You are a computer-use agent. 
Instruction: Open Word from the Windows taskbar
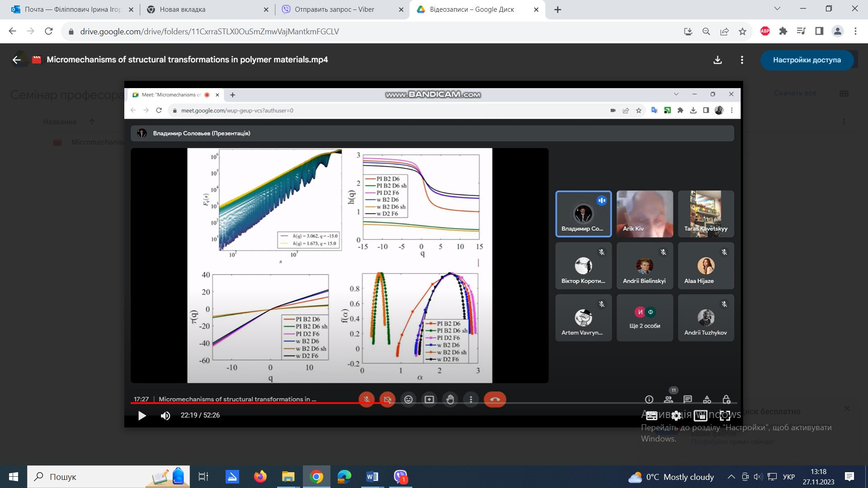pyautogui.click(x=372, y=477)
